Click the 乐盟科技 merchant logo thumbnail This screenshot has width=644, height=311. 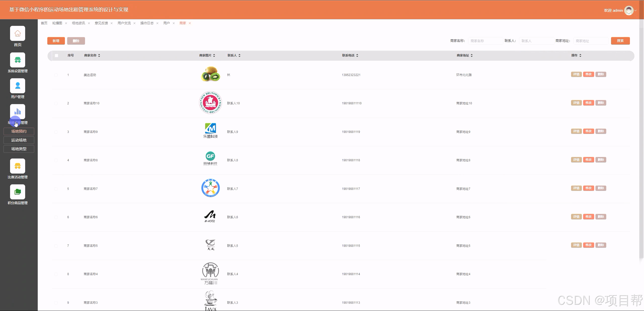click(211, 131)
